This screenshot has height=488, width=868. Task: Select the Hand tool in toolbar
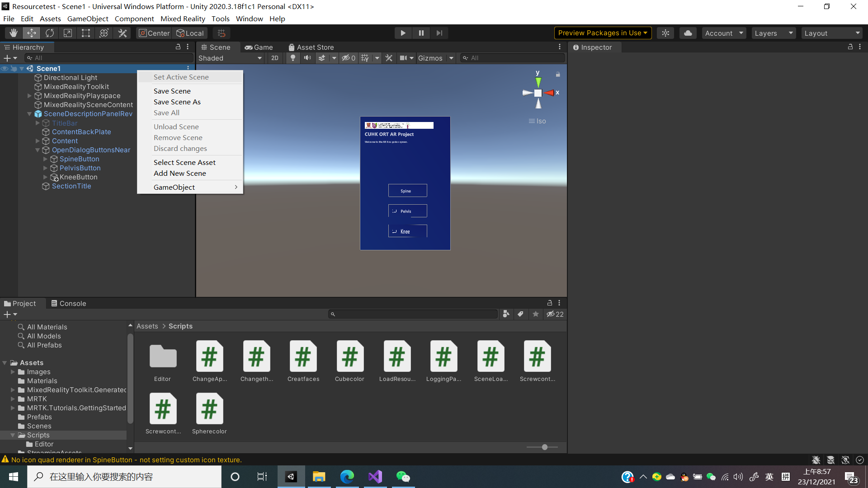14,33
